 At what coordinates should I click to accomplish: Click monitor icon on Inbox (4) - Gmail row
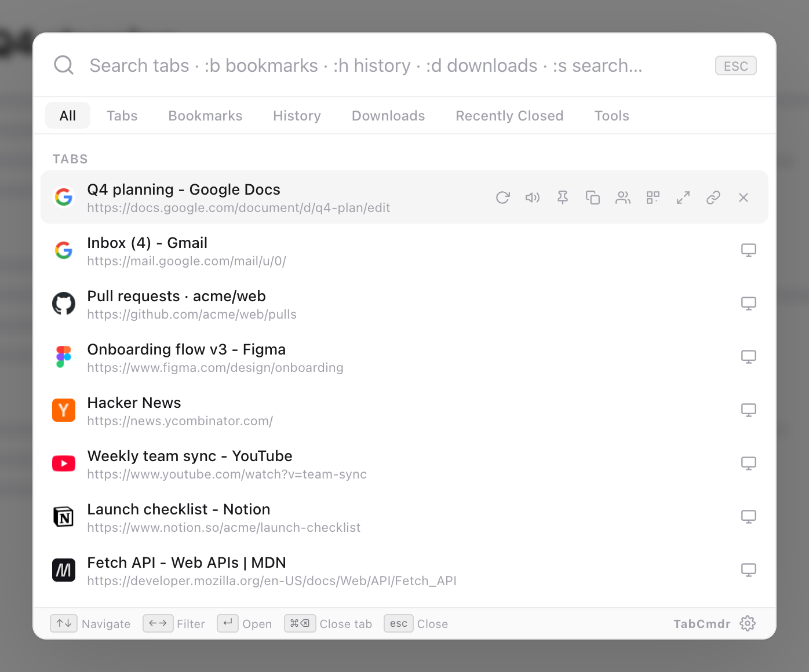click(749, 250)
